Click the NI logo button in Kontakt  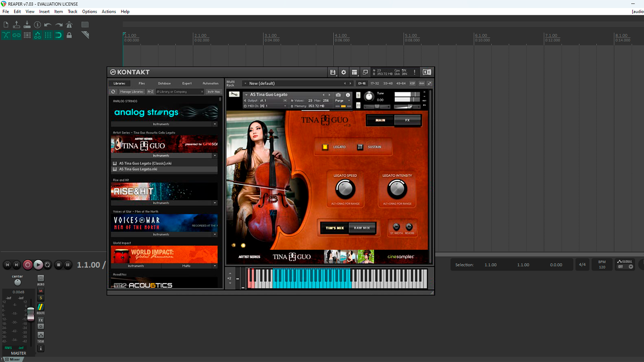(x=427, y=72)
